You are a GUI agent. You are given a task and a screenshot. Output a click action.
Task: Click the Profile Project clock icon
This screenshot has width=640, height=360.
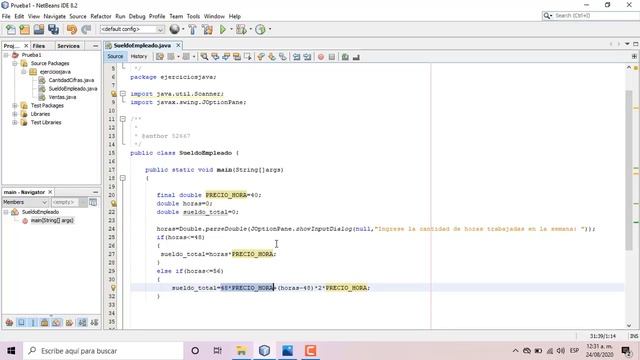(x=260, y=29)
